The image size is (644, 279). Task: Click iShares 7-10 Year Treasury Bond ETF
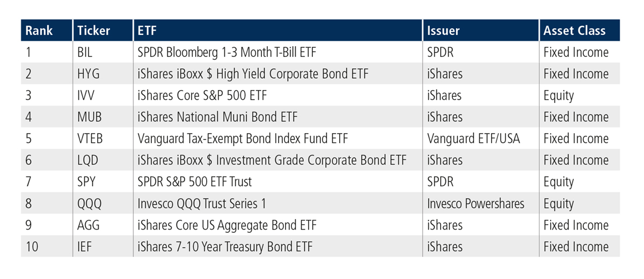tap(225, 247)
